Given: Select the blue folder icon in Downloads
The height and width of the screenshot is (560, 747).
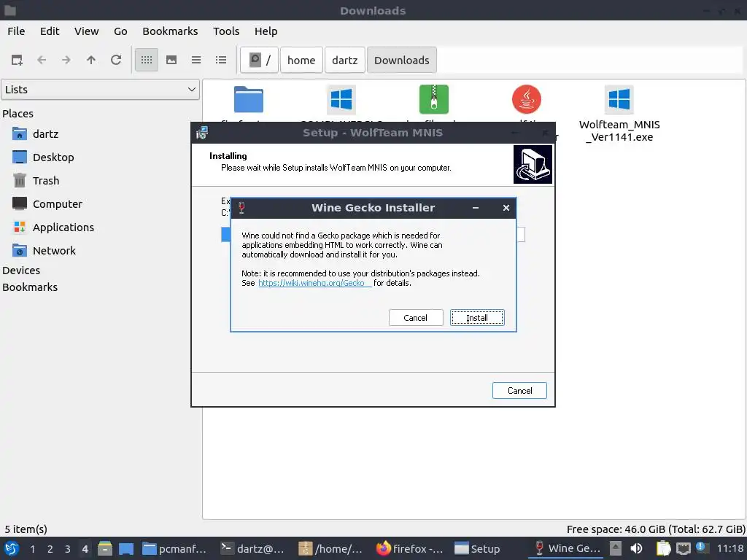Looking at the screenshot, I should (249, 99).
